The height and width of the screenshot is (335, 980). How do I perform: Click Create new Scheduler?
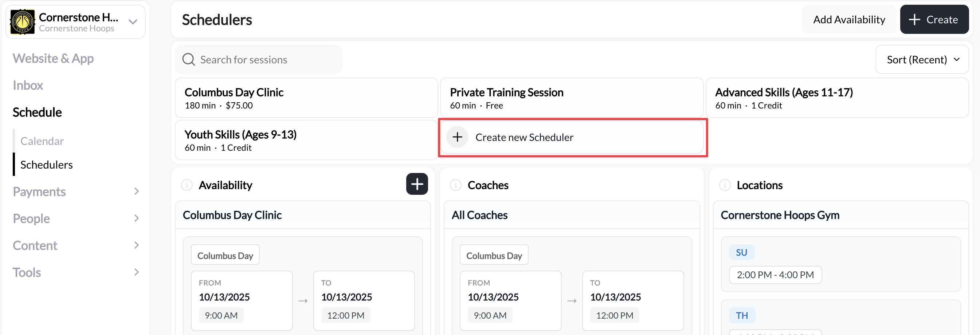coord(525,137)
